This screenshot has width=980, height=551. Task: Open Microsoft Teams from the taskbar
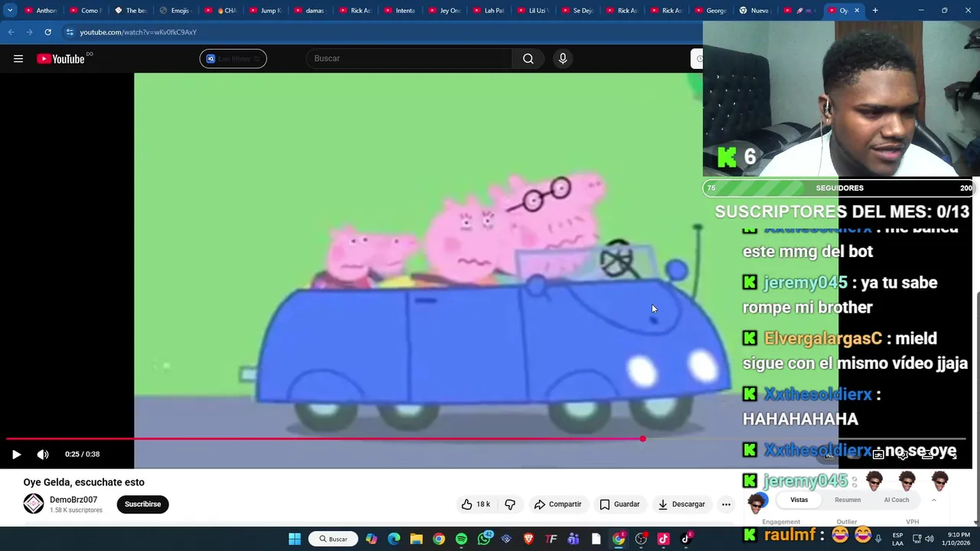pos(573,539)
